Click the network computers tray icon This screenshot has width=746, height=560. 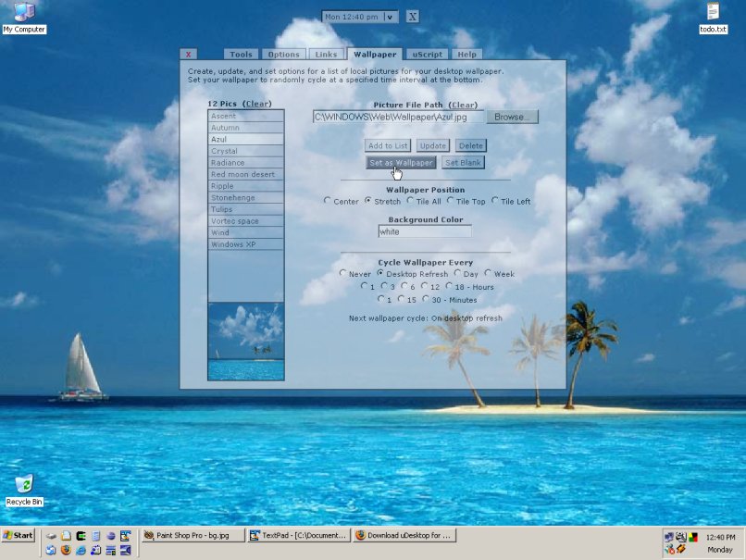point(669,537)
